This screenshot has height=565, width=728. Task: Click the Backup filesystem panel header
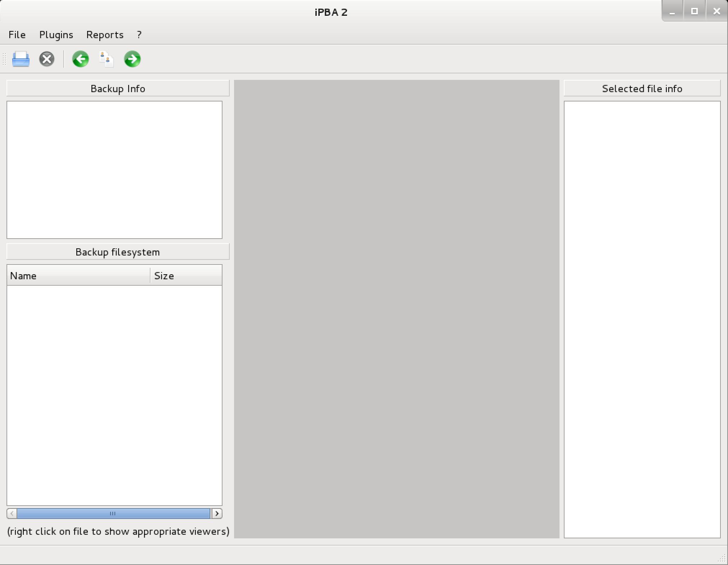[118, 252]
